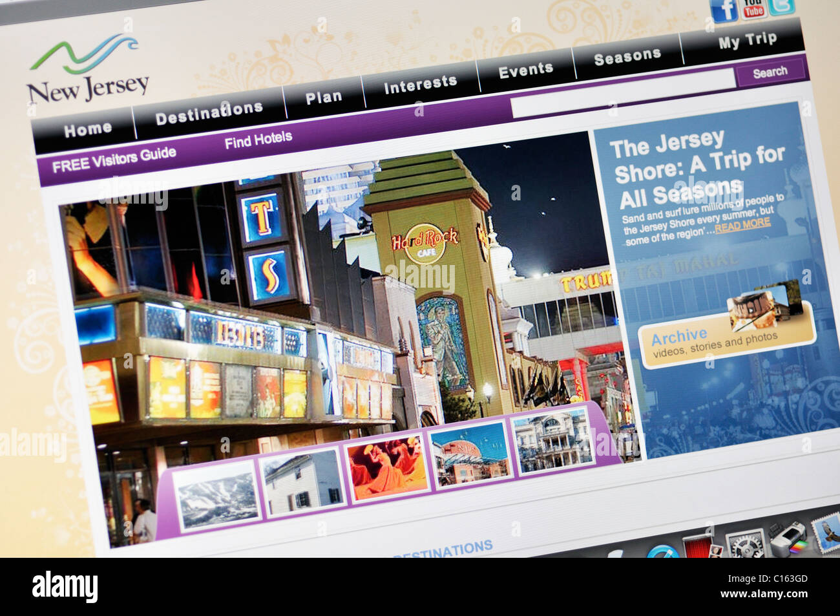The width and height of the screenshot is (840, 616).
Task: Open the Destinations menu
Action: click(209, 112)
